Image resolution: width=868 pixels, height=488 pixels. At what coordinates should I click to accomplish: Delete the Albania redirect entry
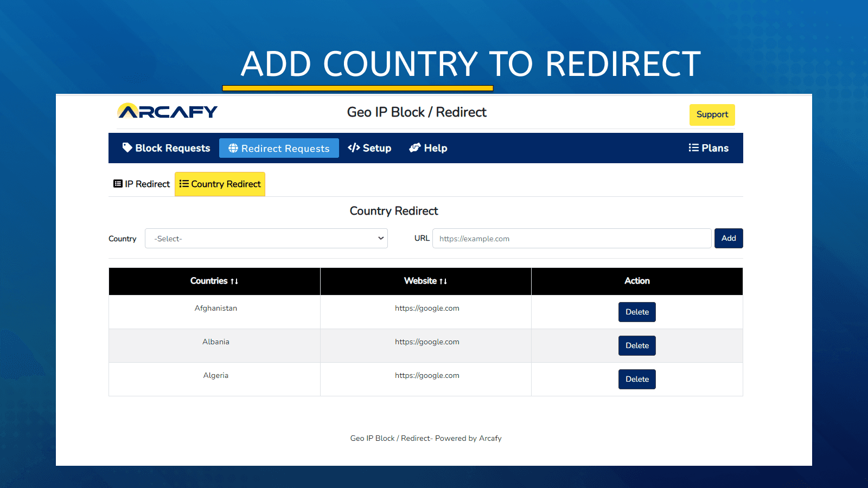click(637, 345)
